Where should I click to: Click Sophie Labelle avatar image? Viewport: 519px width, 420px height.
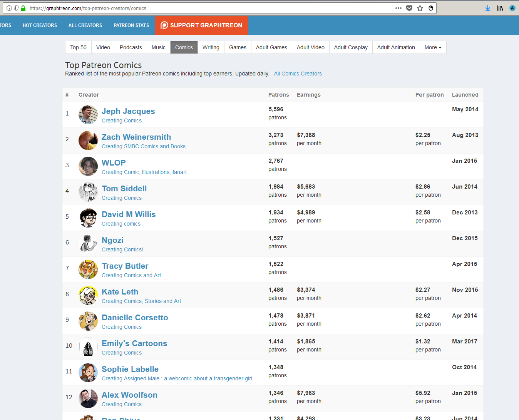tap(88, 373)
